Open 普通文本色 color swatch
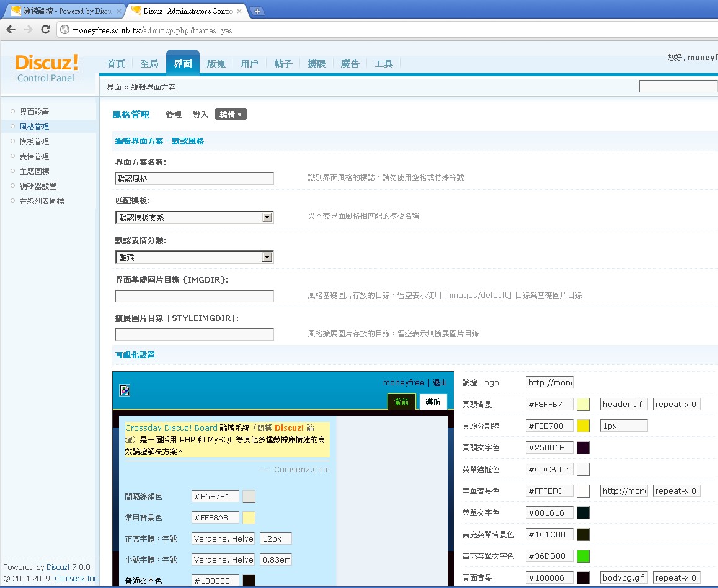The width and height of the screenshot is (718, 588). point(249,581)
